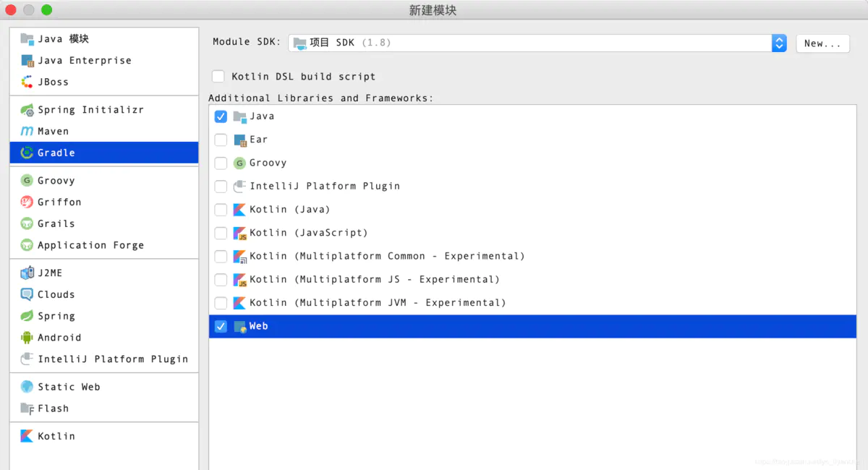This screenshot has height=470, width=868.
Task: Select Java 模块 module type
Action: pyautogui.click(x=104, y=39)
